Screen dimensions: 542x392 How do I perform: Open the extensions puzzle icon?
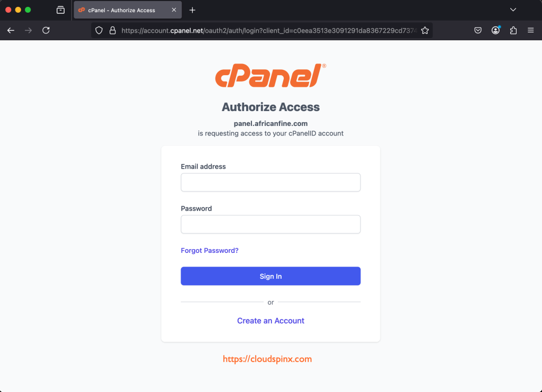coord(513,31)
